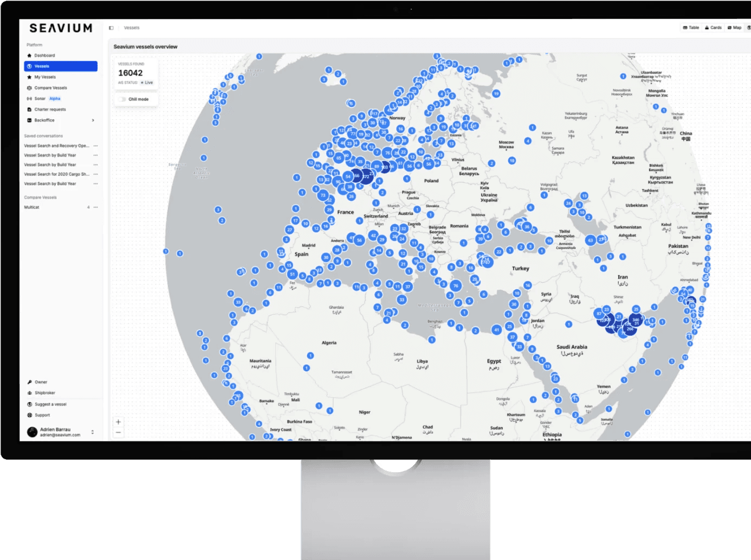Open options for Vessel Search for 2020 Cargo
The height and width of the screenshot is (560, 751).
[x=95, y=174]
